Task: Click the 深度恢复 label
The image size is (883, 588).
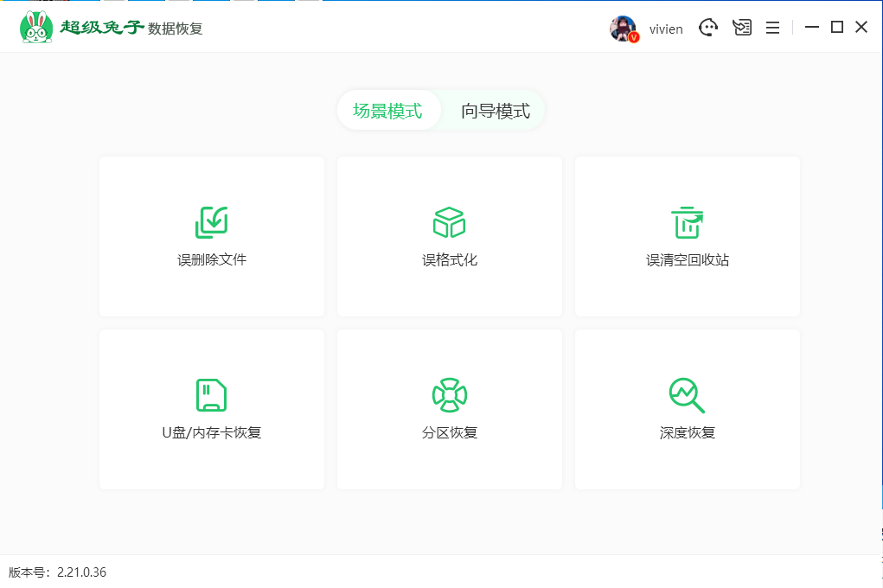Action: pyautogui.click(x=687, y=432)
